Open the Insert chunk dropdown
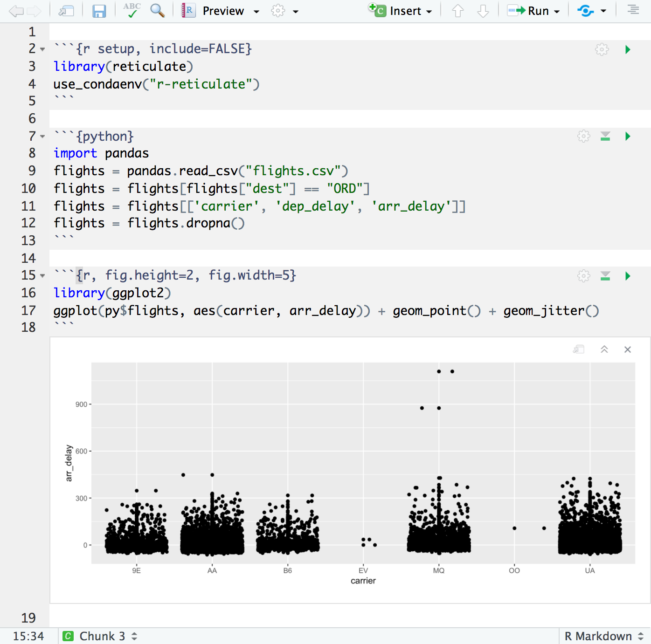 click(429, 11)
